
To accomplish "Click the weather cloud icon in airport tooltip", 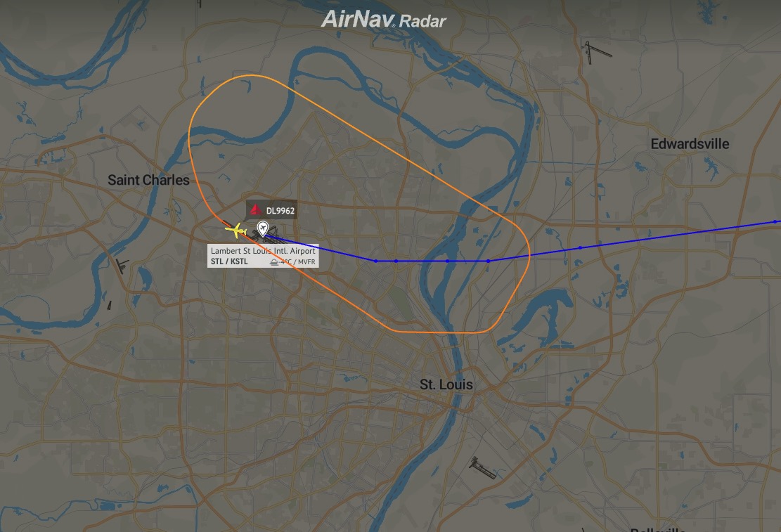I will (274, 262).
